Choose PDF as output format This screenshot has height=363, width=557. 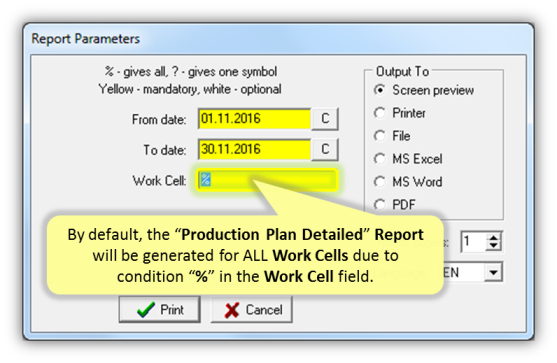pyautogui.click(x=380, y=205)
